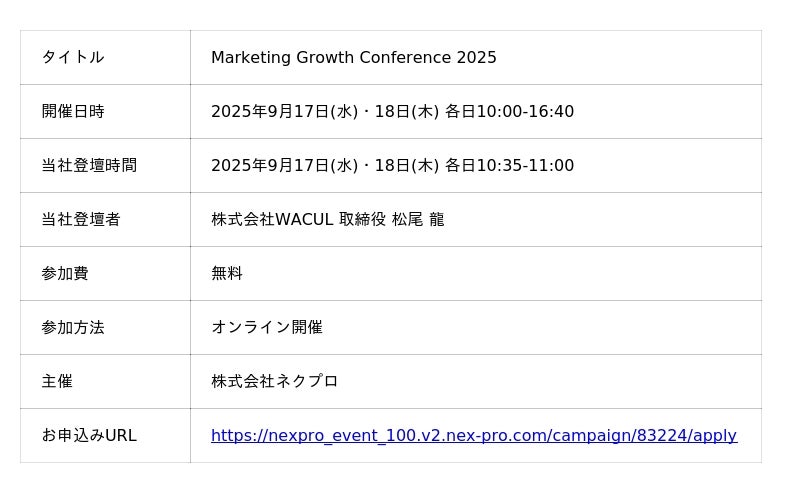The image size is (800, 493).
Task: Click the speaking time text ending 10:35-11:00
Action: pos(392,166)
